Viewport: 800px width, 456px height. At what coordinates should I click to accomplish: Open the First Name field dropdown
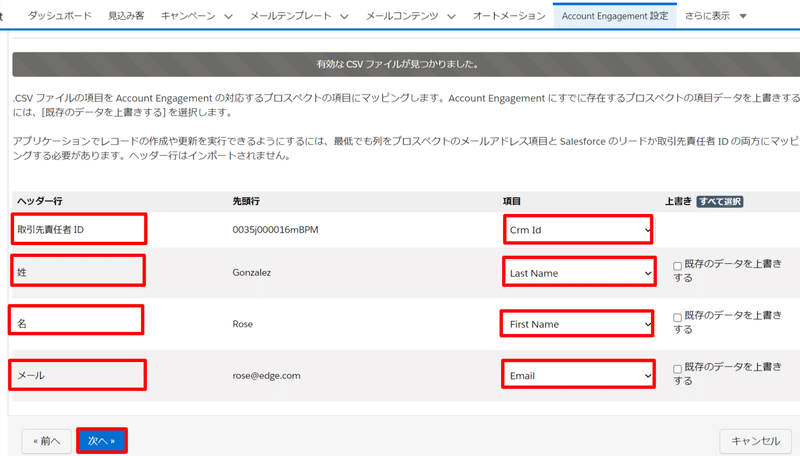(577, 324)
